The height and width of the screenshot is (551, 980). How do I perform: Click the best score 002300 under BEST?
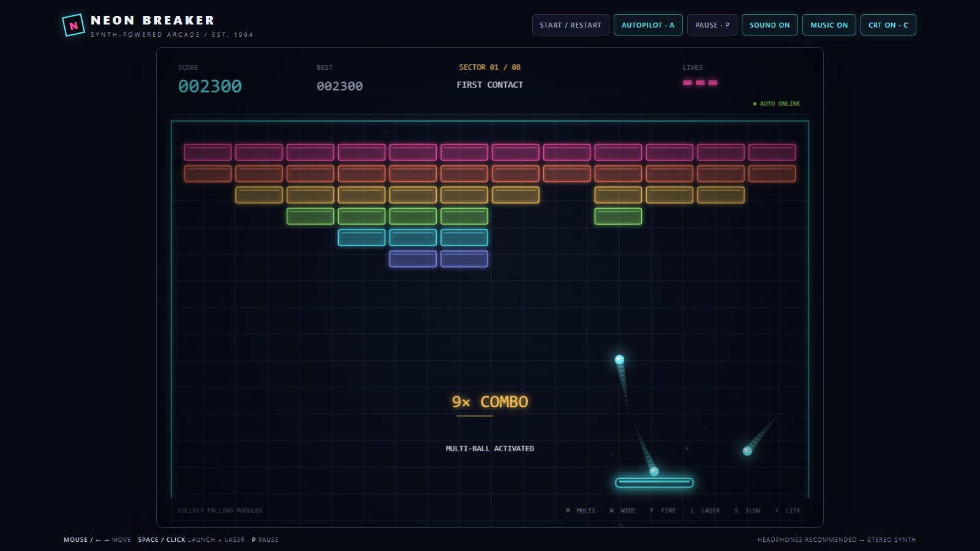coord(340,86)
